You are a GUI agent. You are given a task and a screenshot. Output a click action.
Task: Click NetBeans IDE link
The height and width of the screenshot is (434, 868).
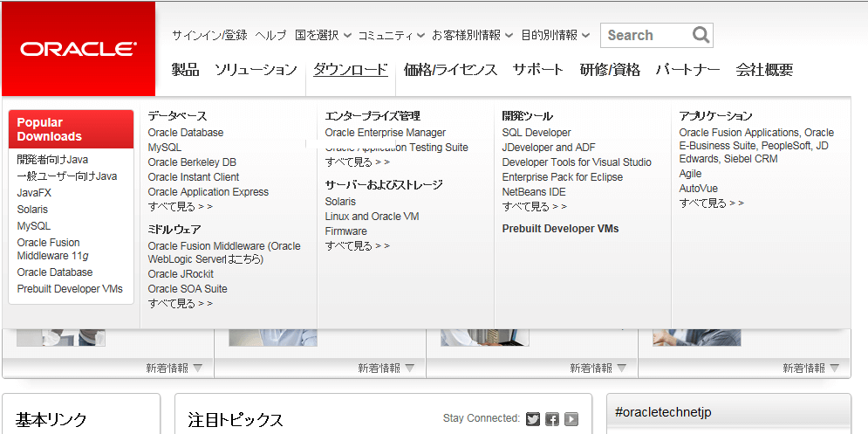[534, 192]
